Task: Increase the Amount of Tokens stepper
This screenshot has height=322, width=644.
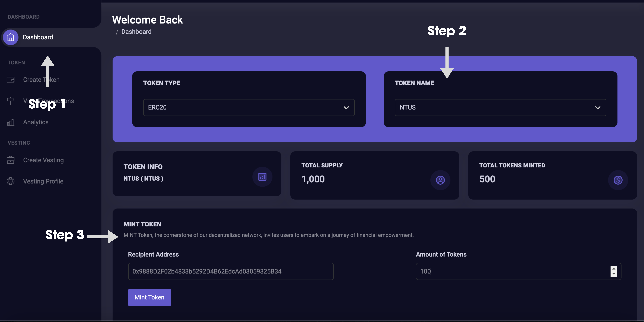Action: 614,269
